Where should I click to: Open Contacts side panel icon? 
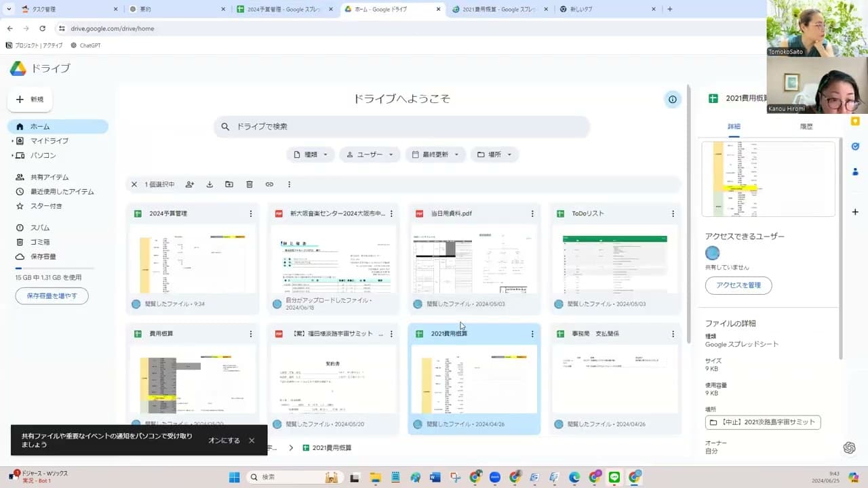[x=855, y=171]
